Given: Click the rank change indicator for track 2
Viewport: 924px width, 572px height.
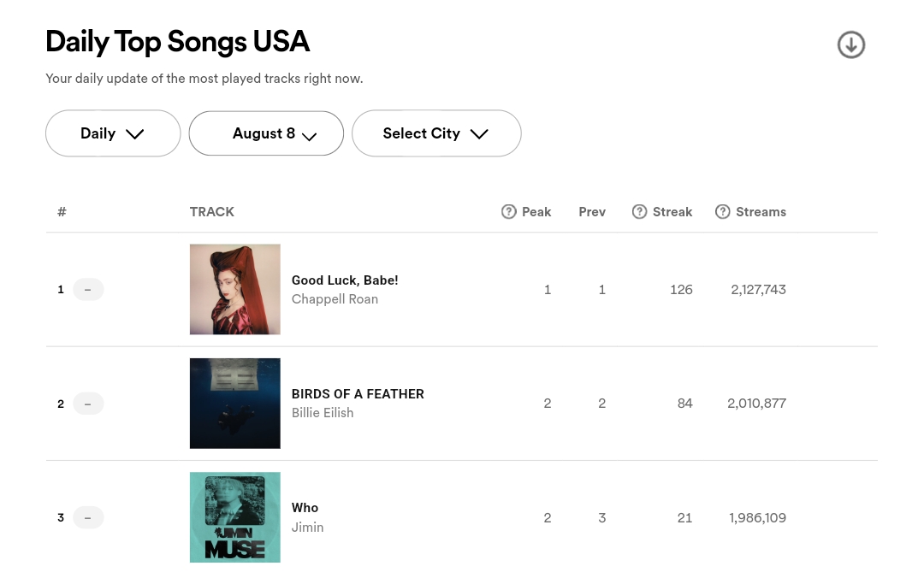Looking at the screenshot, I should click(x=88, y=404).
